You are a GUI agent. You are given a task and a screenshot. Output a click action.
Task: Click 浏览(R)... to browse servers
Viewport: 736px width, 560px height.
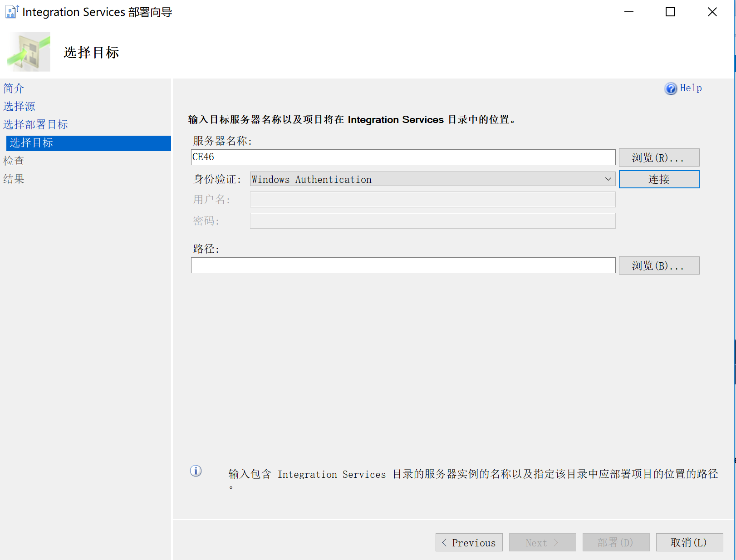coord(659,157)
